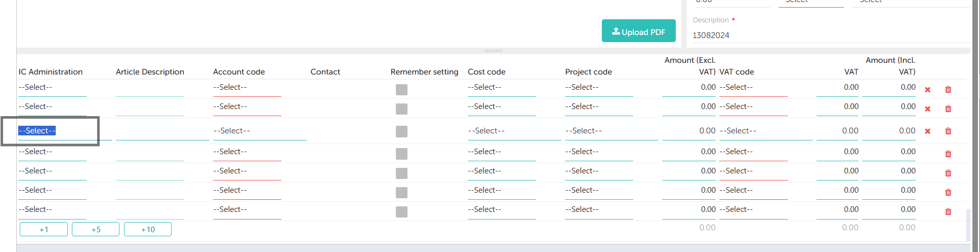The height and width of the screenshot is (252, 980).
Task: Open Account code dropdown in first row
Action: pyautogui.click(x=247, y=88)
